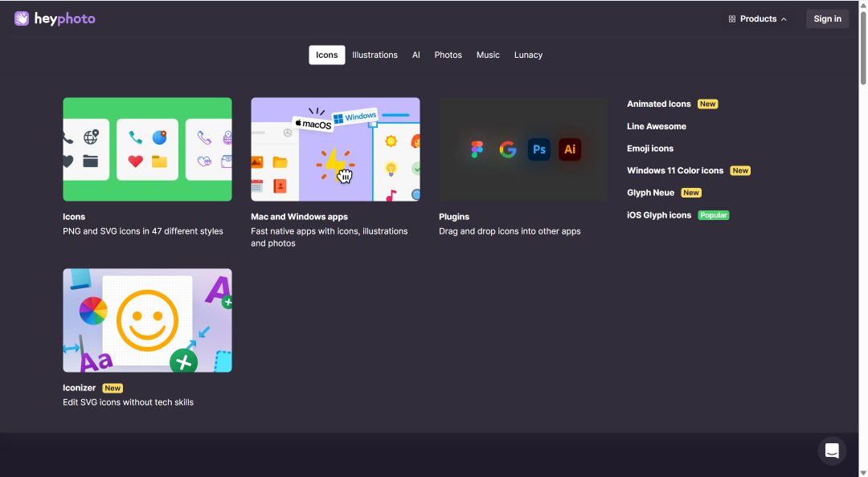868x477 pixels.
Task: Click the Windows label in apps card
Action: coord(354,116)
